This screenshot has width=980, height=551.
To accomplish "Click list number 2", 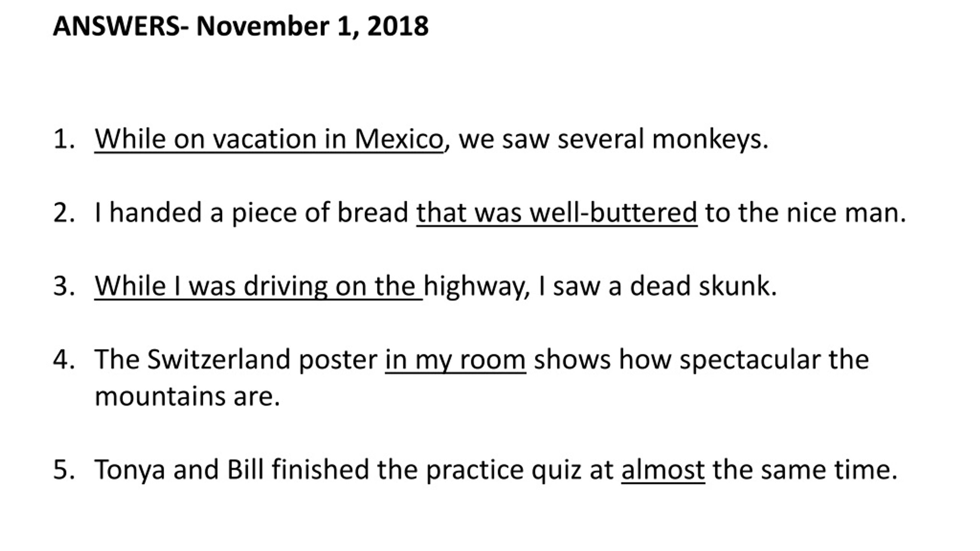I will pos(64,213).
